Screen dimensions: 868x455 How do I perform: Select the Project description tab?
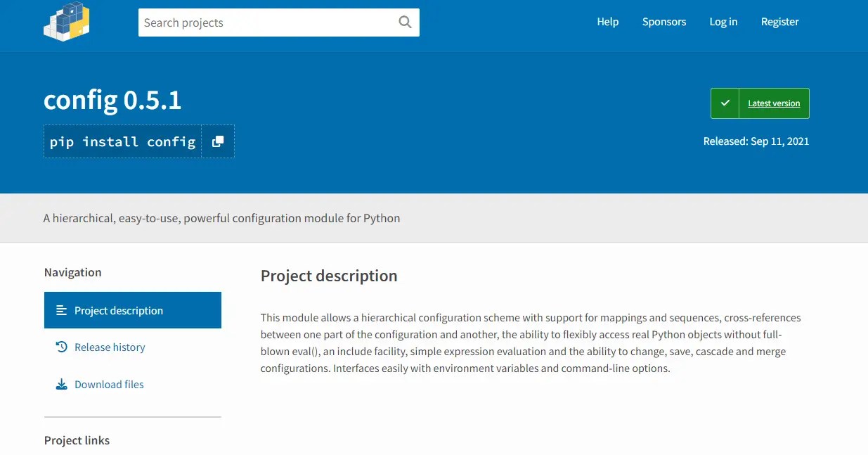point(133,310)
